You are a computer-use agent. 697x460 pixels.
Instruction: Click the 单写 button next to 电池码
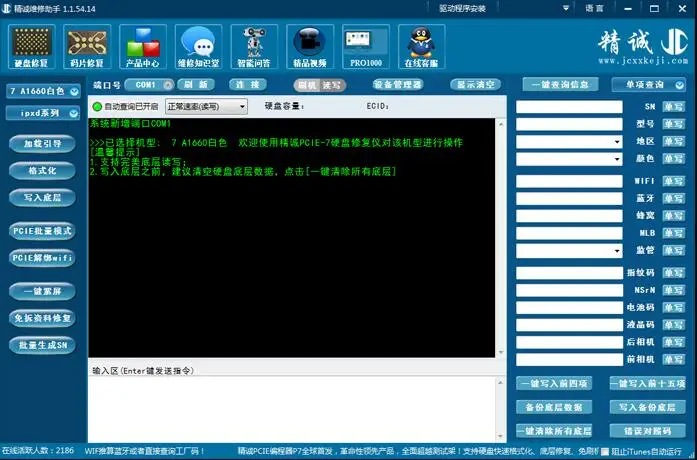[674, 308]
